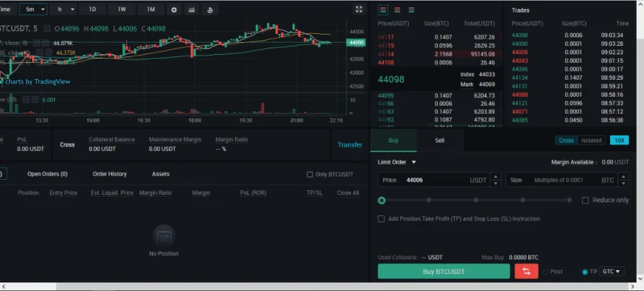Open chart settings gear icon
This screenshot has width=644, height=291.
[x=174, y=10]
